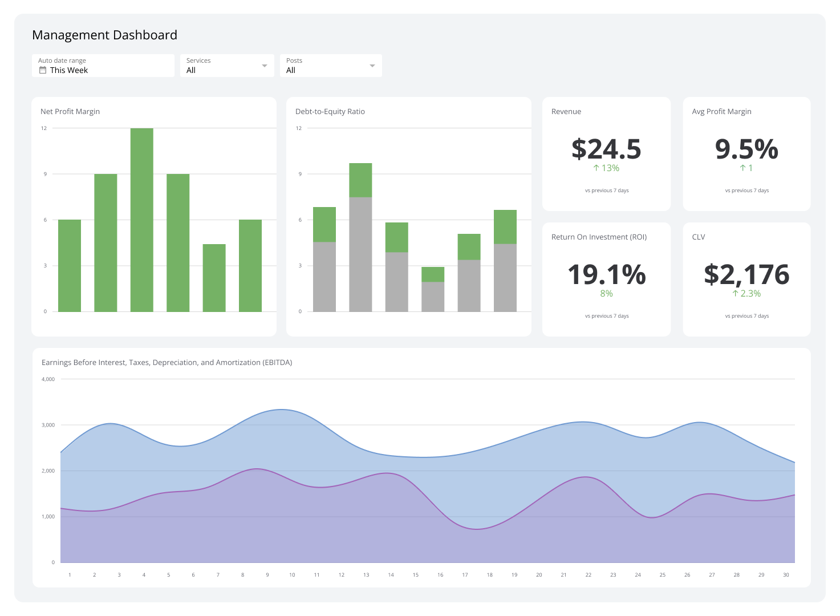Select the last bar in Net Profit Margin chart
This screenshot has width=840, height=616.
pos(250,265)
